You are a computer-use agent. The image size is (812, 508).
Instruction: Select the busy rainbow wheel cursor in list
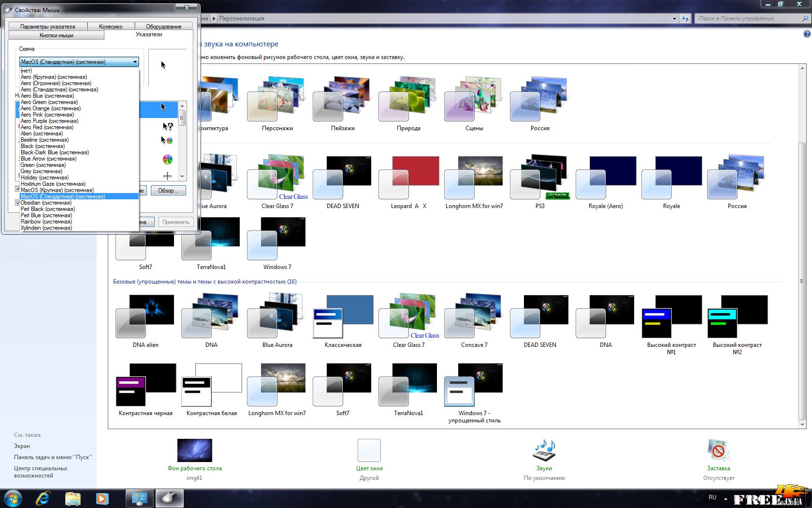(167, 159)
